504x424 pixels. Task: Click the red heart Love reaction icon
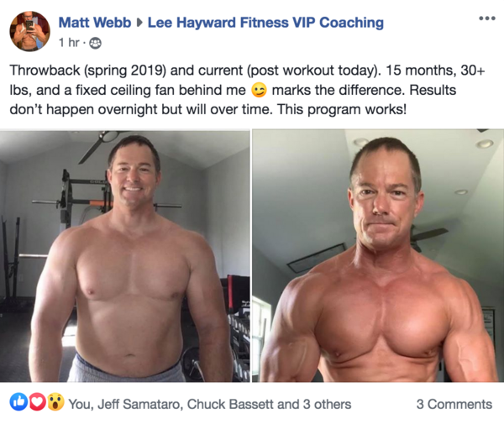[x=38, y=402]
